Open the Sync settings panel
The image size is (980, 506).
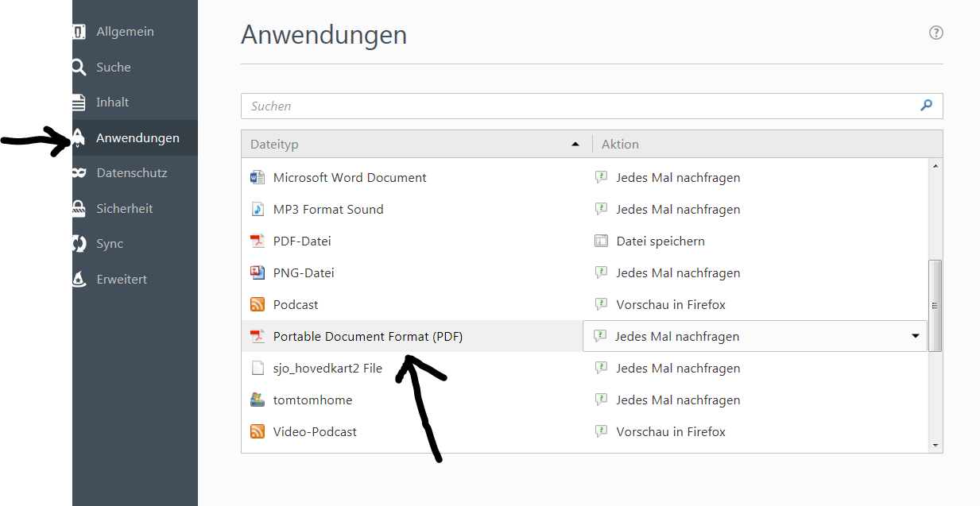[x=110, y=244]
